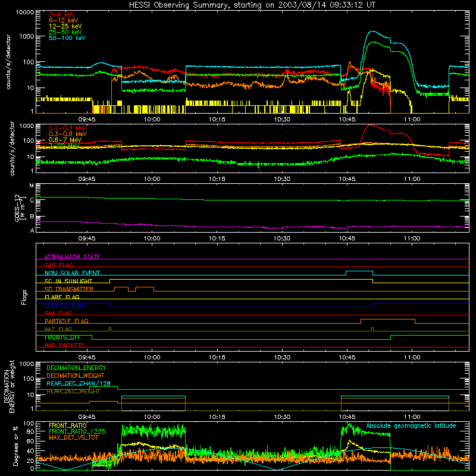Select the yellow 12-25 keV legend label
The height and width of the screenshot is (476, 476).
pyautogui.click(x=65, y=26)
